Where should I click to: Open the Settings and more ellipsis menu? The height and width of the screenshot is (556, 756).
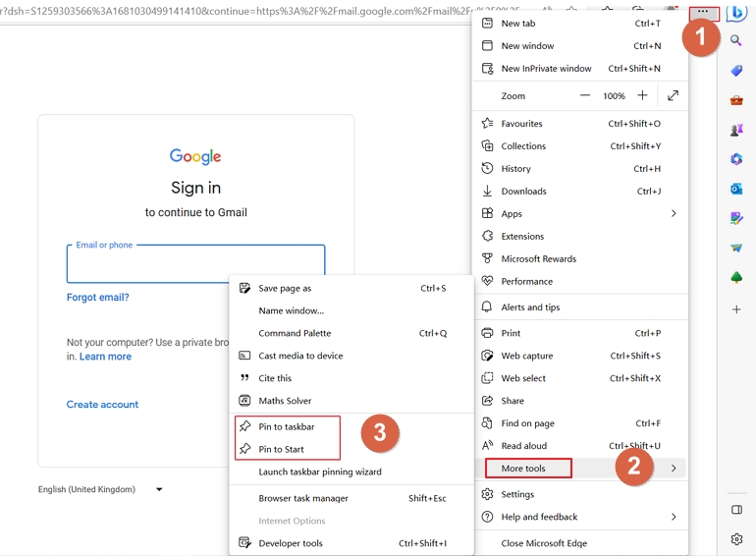pyautogui.click(x=703, y=12)
